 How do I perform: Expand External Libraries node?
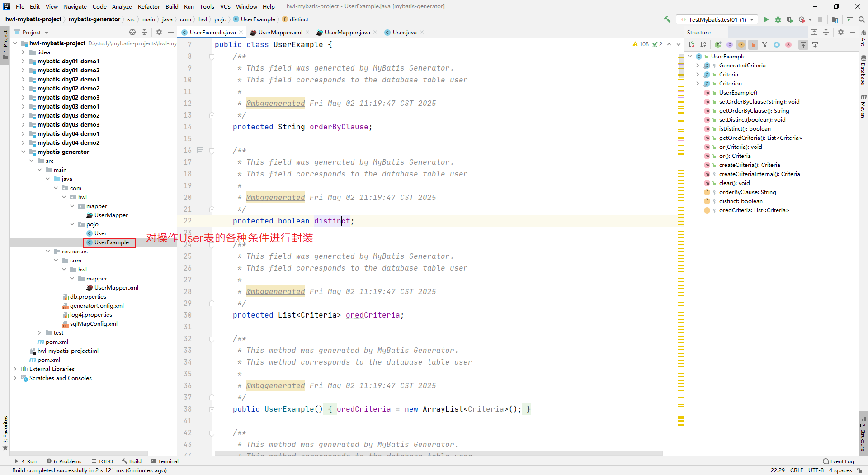pos(15,369)
